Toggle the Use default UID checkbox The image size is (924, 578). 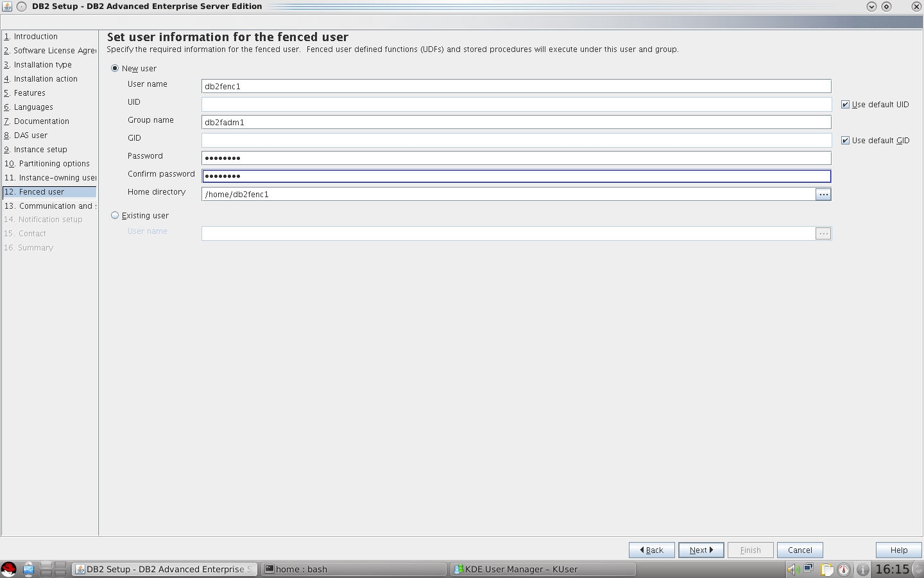(845, 104)
